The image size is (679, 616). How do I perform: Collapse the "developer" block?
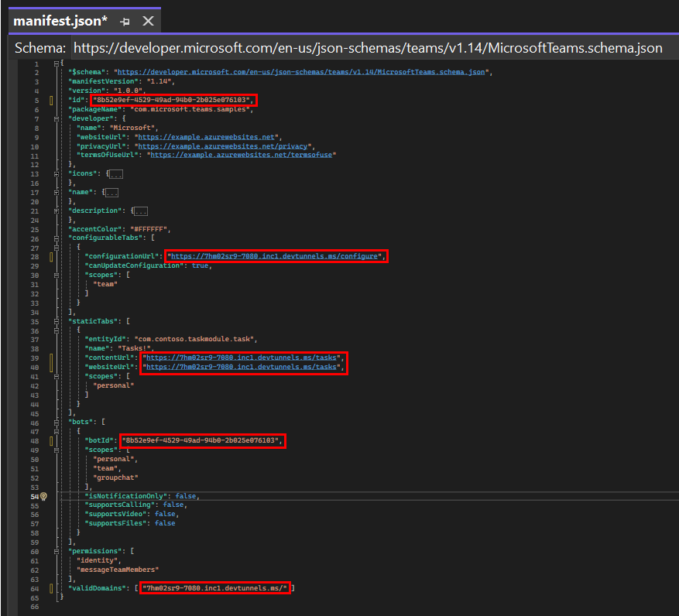point(57,118)
